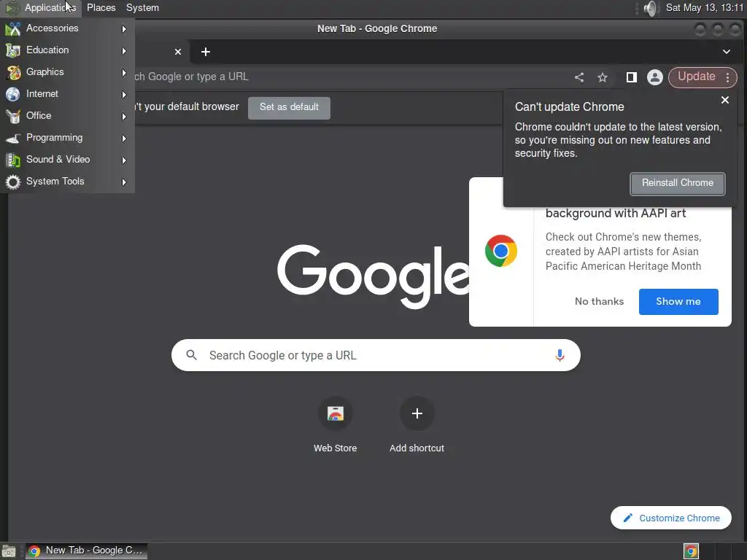Close the Can't update Chrome popup
This screenshot has height=560, width=747.
tap(724, 100)
